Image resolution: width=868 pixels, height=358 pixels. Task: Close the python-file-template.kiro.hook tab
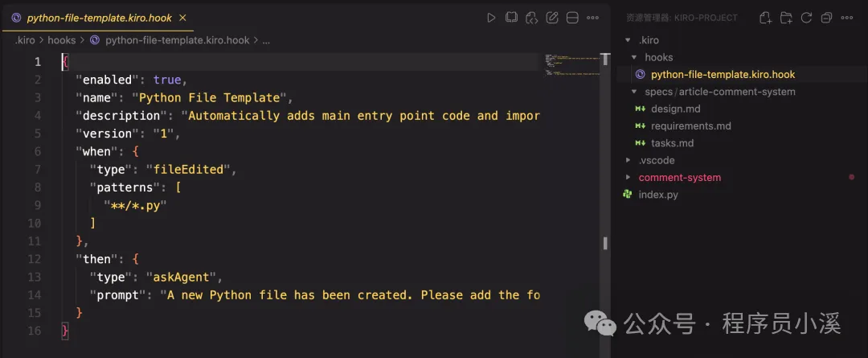tap(182, 18)
